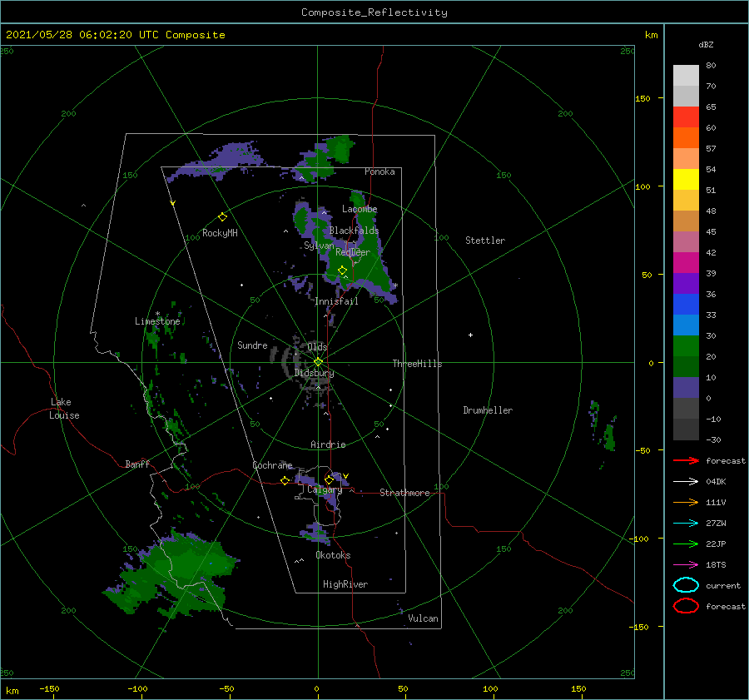The width and height of the screenshot is (749, 700).
Task: Click the -150 tick on the bottom axis
Action: point(49,688)
